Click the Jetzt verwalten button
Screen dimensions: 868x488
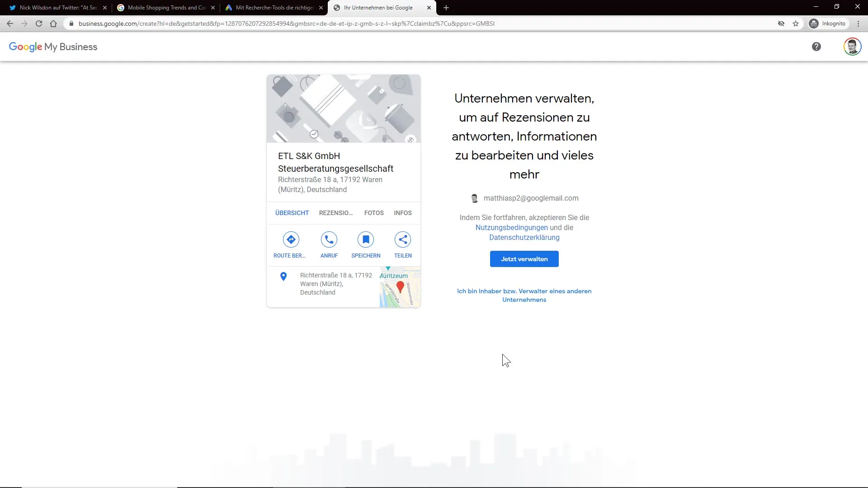pyautogui.click(x=524, y=259)
